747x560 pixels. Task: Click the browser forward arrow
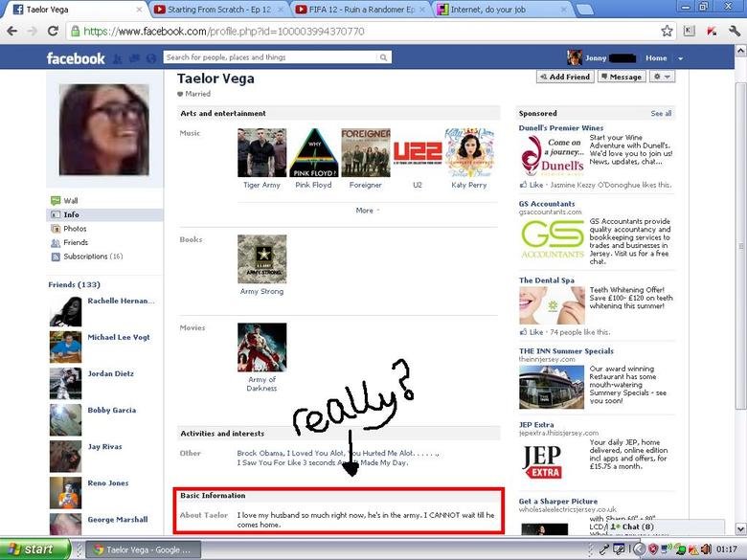32,32
